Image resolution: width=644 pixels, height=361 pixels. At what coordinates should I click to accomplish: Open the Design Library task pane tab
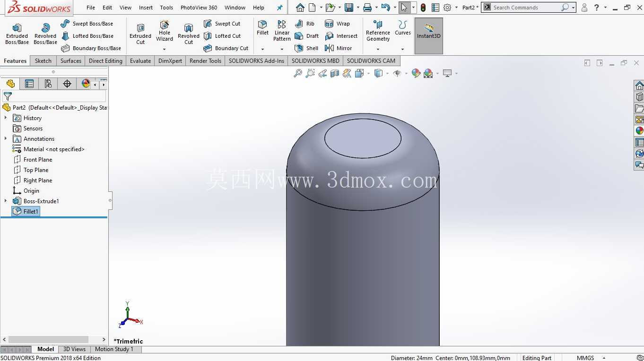(x=639, y=97)
